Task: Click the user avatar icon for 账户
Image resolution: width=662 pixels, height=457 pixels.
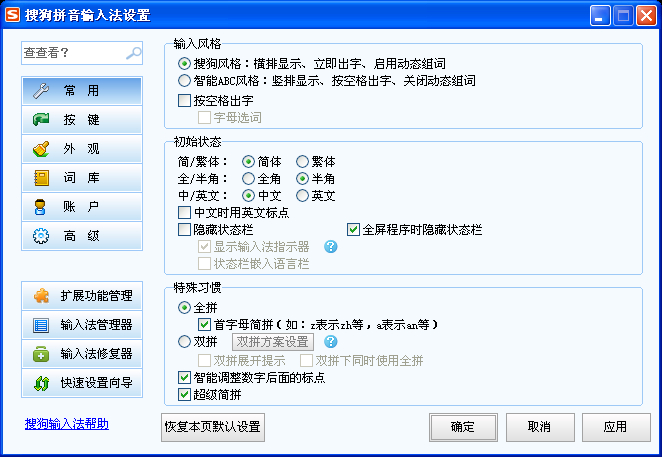Action: 41,207
